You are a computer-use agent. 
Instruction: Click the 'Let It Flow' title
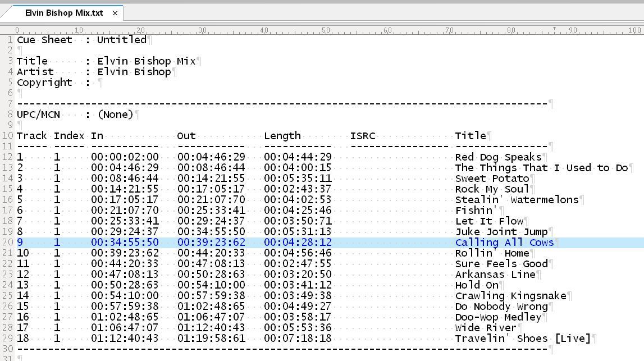pyautogui.click(x=489, y=221)
